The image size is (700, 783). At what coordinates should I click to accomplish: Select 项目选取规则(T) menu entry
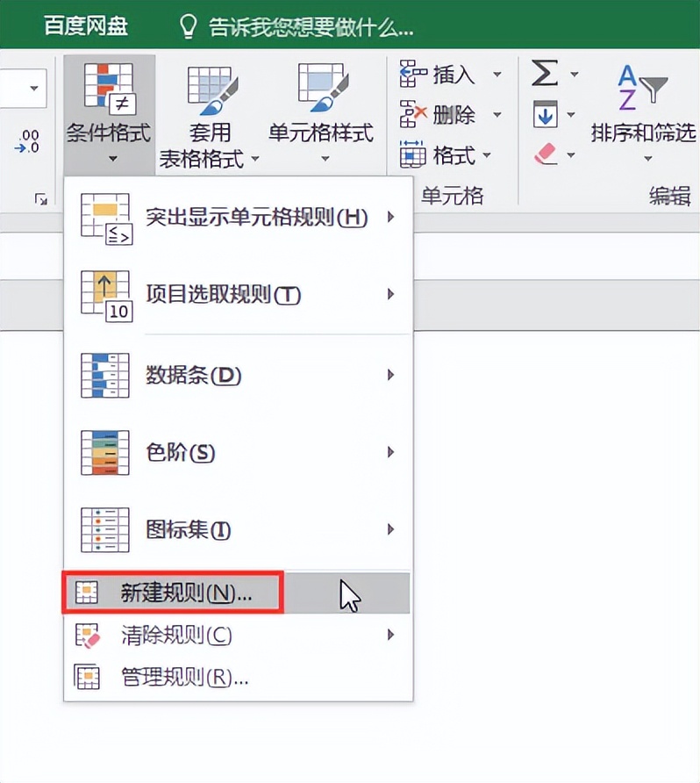coord(237,295)
